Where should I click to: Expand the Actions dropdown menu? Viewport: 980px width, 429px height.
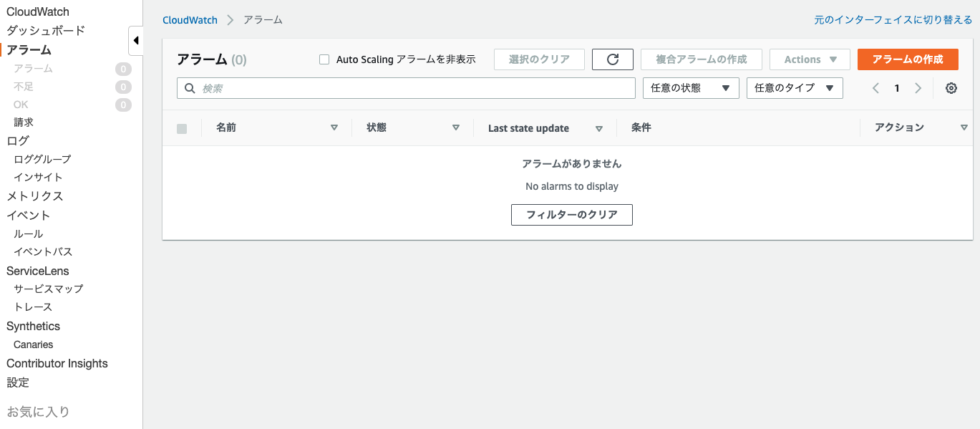810,59
